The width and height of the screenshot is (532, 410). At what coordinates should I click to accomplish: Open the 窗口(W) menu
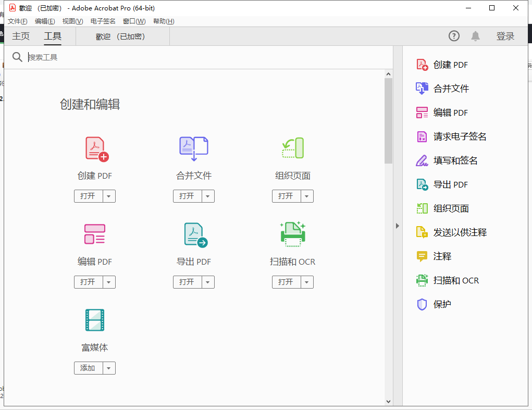pyautogui.click(x=134, y=21)
